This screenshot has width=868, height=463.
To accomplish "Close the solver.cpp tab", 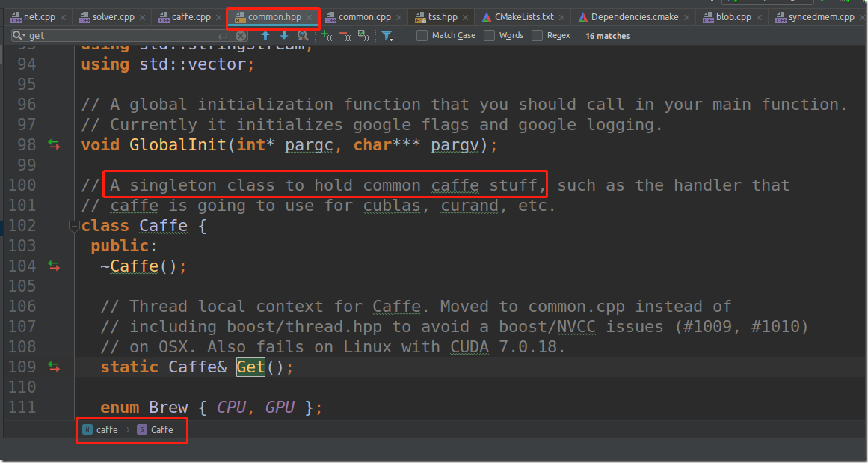I will pyautogui.click(x=142, y=18).
